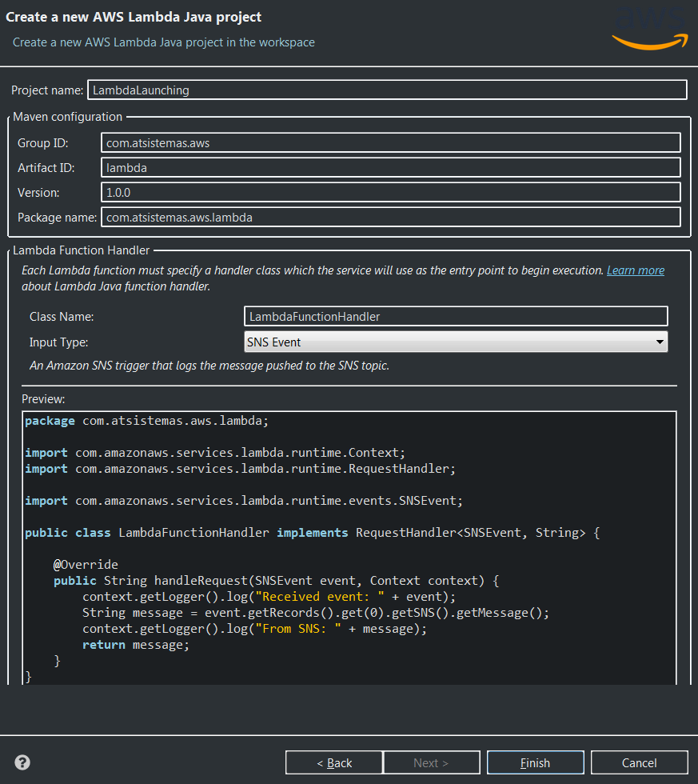Click the public class LambdaFunctionHandler declaration line
Viewport: 698px width, 784px height.
[313, 533]
